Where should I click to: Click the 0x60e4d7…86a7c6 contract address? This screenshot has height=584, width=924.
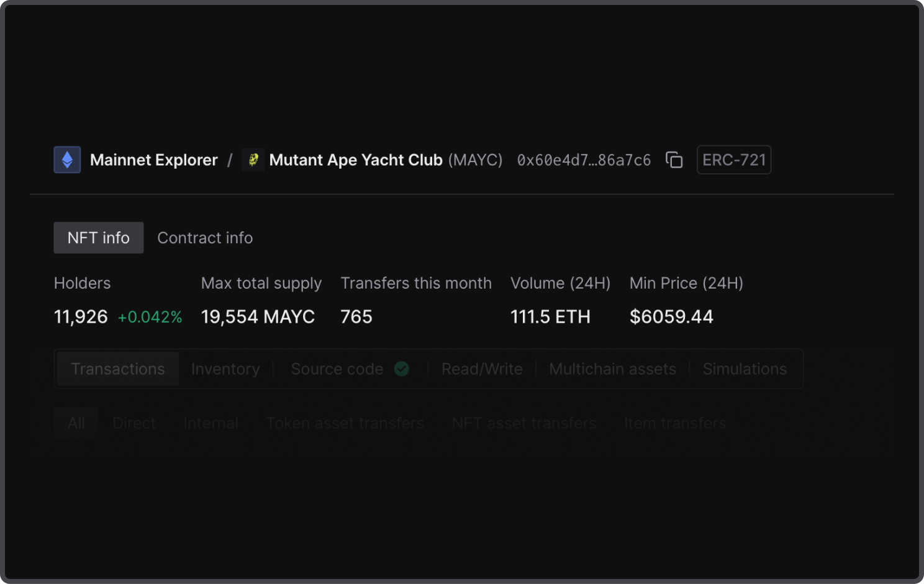(x=584, y=160)
